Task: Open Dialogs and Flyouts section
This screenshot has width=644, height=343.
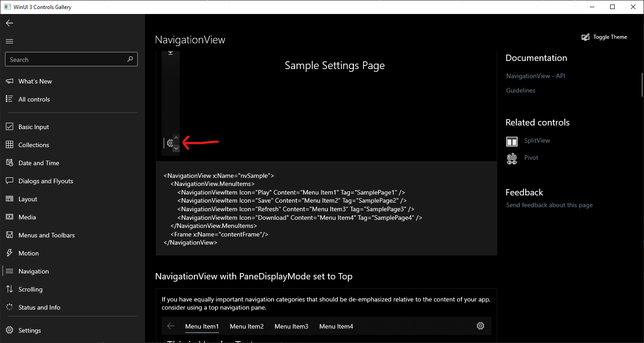Action: [x=45, y=181]
